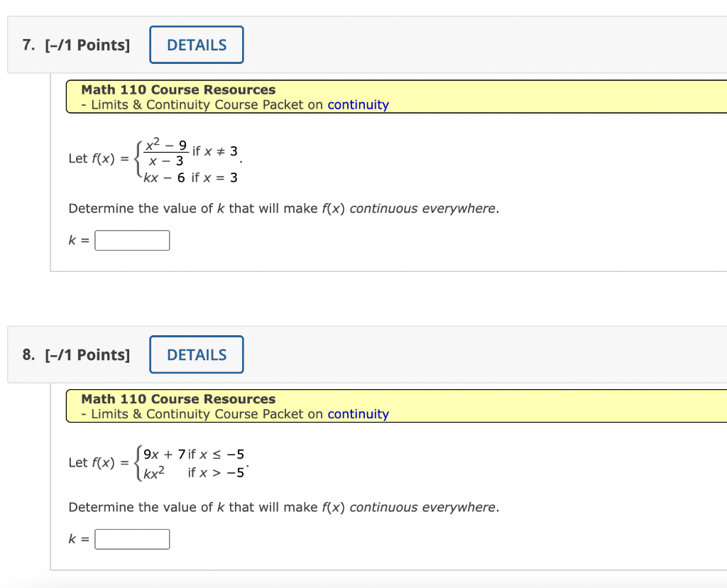Click the DETAILS button for question 8
This screenshot has height=588, width=727.
click(x=196, y=354)
